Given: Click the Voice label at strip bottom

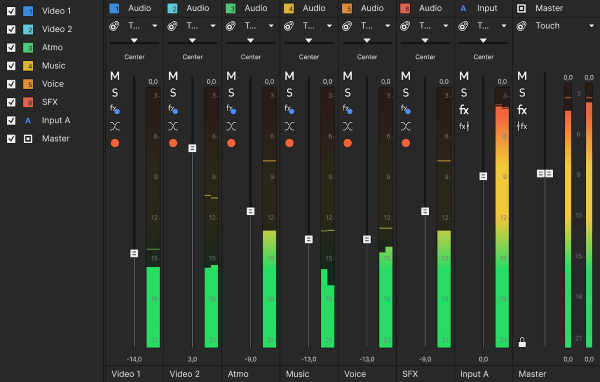Looking at the screenshot, I should (x=355, y=374).
